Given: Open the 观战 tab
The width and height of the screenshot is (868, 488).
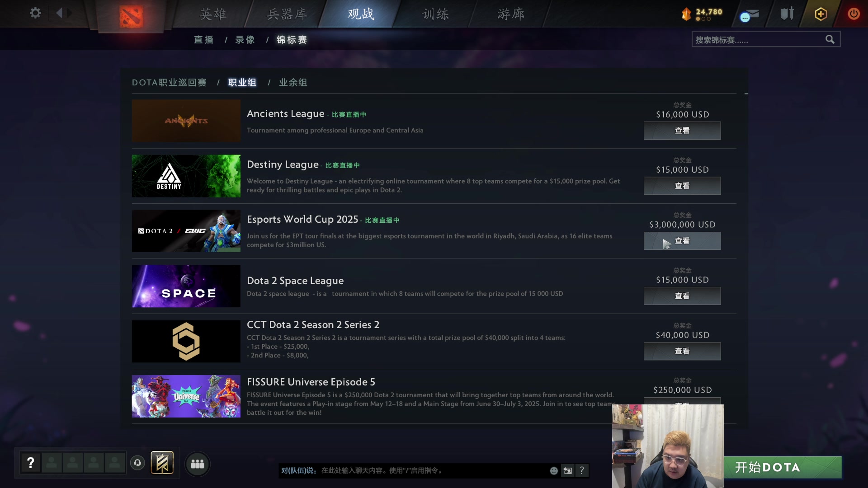Looking at the screenshot, I should click(x=361, y=14).
